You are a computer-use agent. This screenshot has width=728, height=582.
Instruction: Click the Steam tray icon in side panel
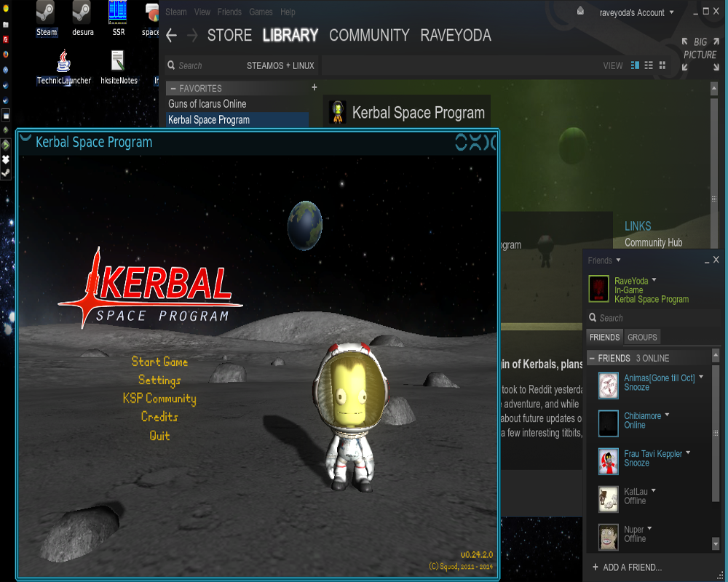[6, 173]
